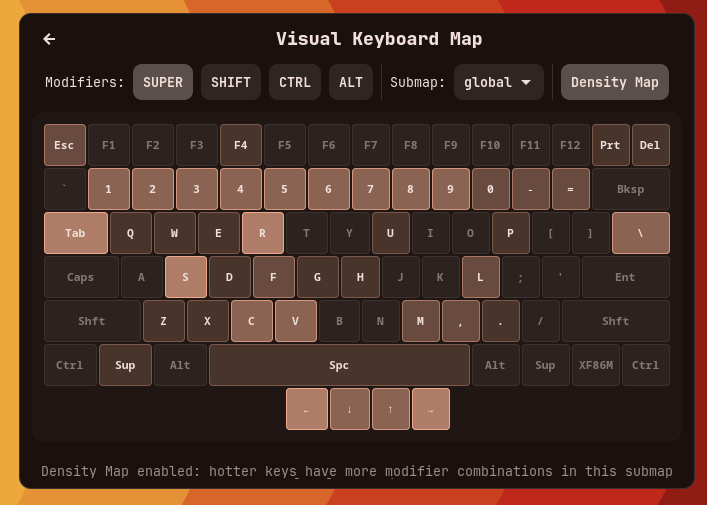Click the Spc spacebar key
This screenshot has width=707, height=505.
[x=339, y=365]
